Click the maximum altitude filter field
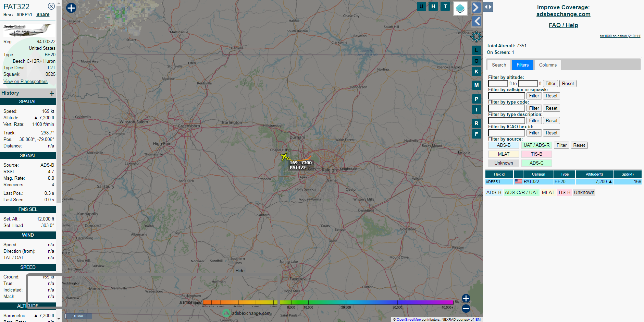The width and height of the screenshot is (644, 322). click(528, 83)
